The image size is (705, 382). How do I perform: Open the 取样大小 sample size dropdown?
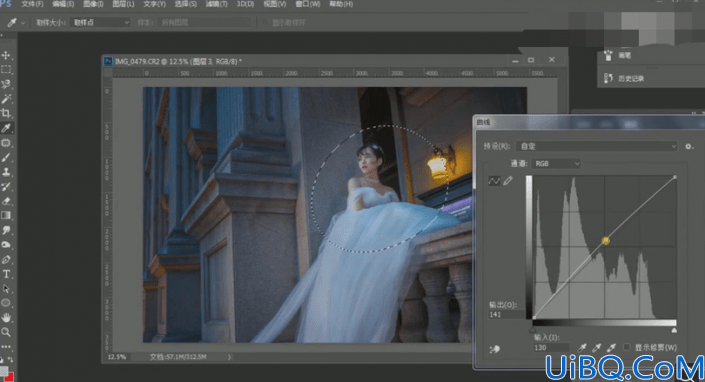tap(100, 22)
